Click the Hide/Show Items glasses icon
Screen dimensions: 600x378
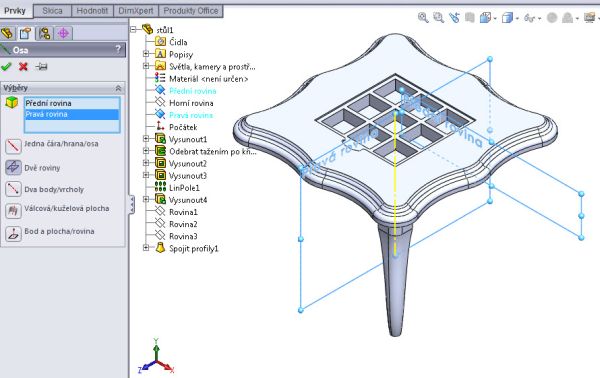[529, 18]
